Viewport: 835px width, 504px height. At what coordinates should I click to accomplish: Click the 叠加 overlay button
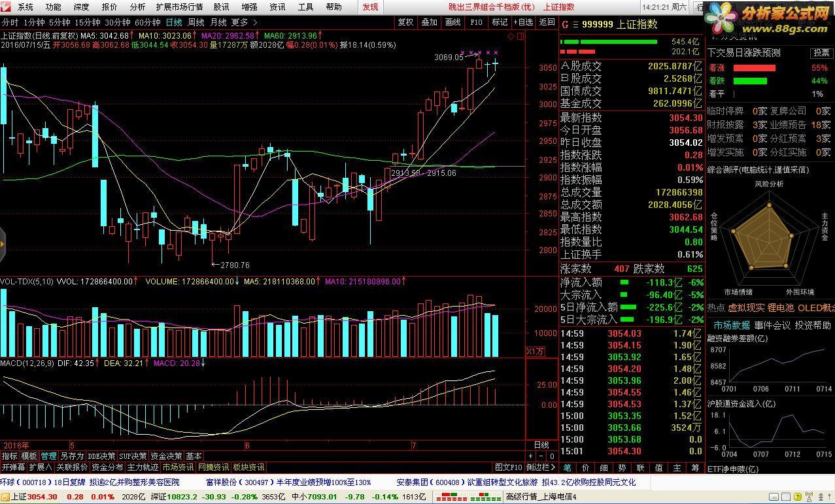pyautogui.click(x=429, y=22)
